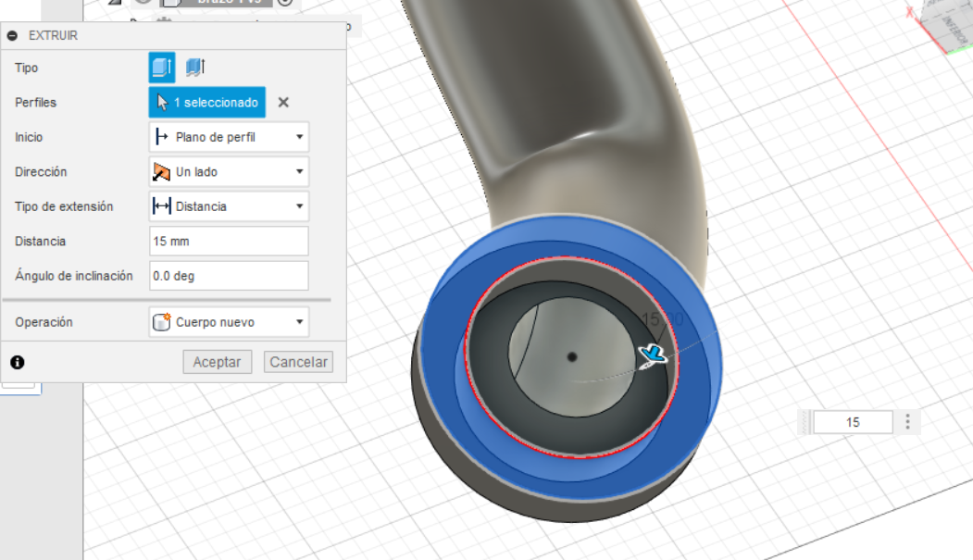973x560 pixels.
Task: Click the Cancelar button
Action: pyautogui.click(x=298, y=362)
